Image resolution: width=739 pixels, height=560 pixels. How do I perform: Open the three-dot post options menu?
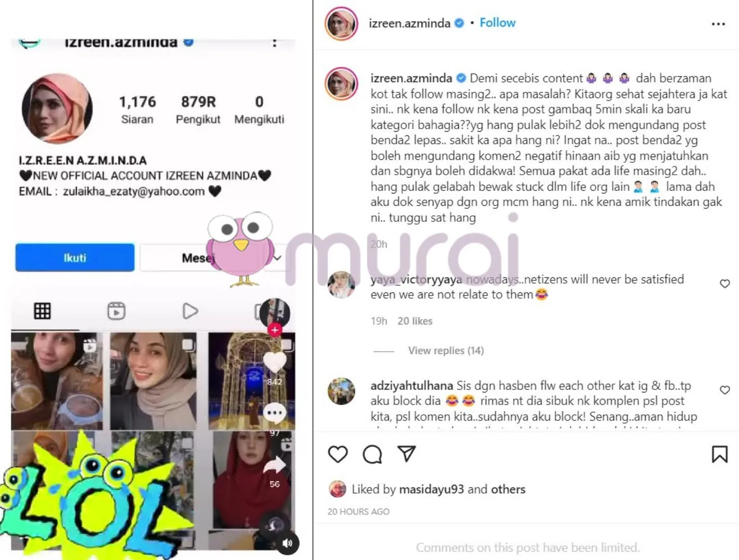coord(718,24)
